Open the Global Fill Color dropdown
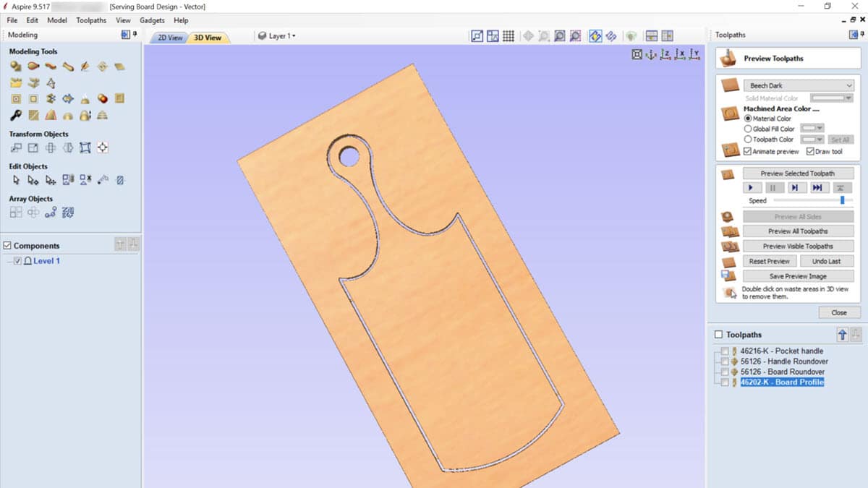This screenshot has width=868, height=488. coord(812,129)
